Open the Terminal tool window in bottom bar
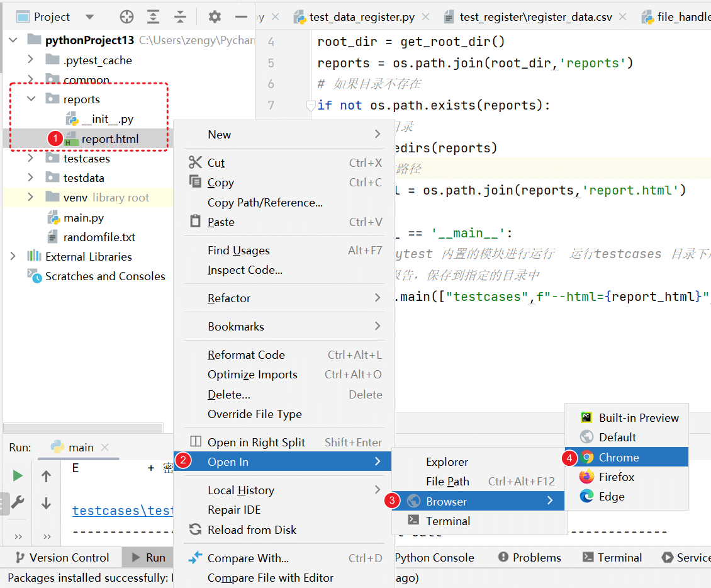This screenshot has width=711, height=588. (613, 558)
